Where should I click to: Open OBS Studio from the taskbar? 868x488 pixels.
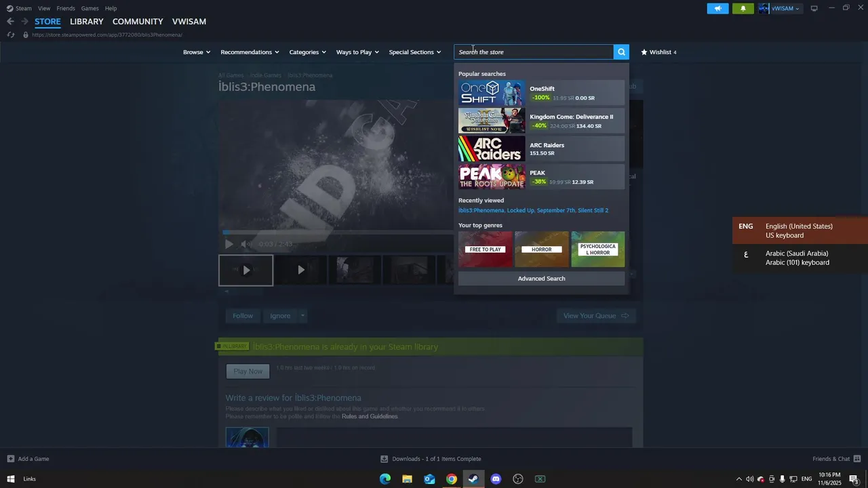point(518,479)
